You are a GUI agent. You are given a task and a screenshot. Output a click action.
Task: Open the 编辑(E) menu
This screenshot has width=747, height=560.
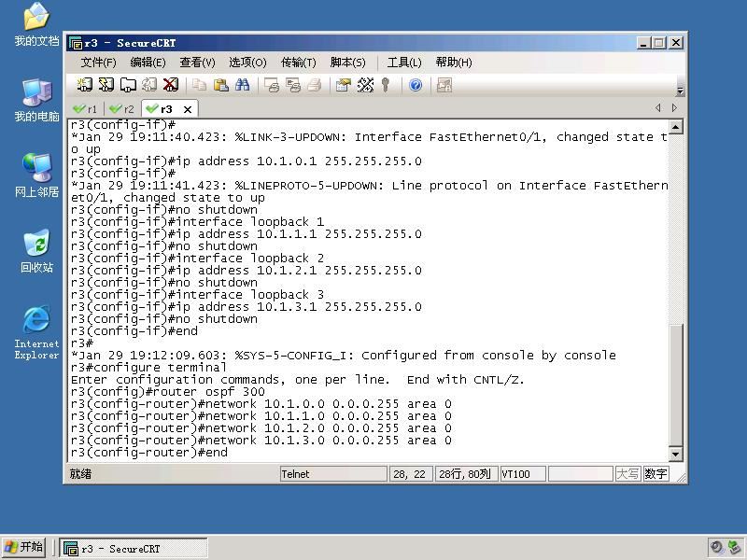click(148, 63)
